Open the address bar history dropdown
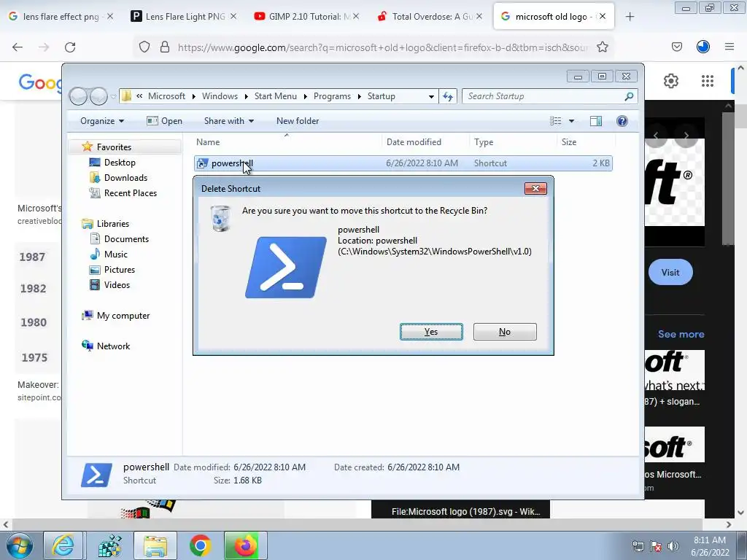 tap(431, 96)
